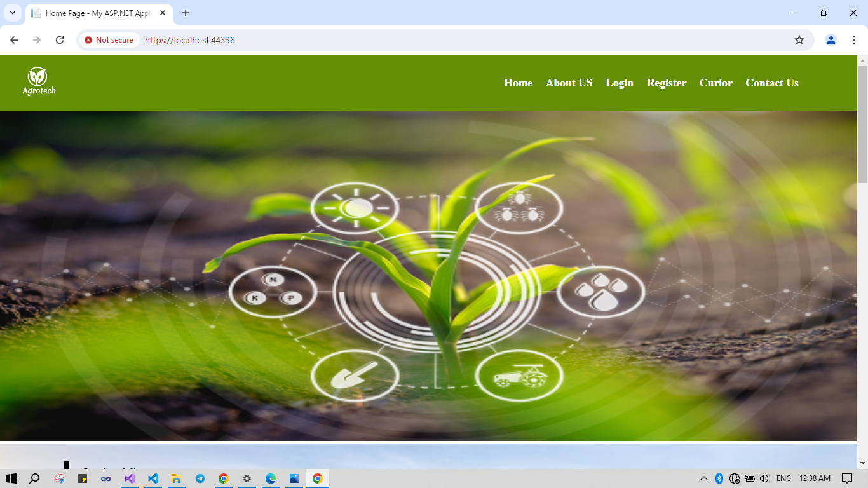Open the Windows Start menu
Viewport: 868px width, 488px height.
[11, 478]
